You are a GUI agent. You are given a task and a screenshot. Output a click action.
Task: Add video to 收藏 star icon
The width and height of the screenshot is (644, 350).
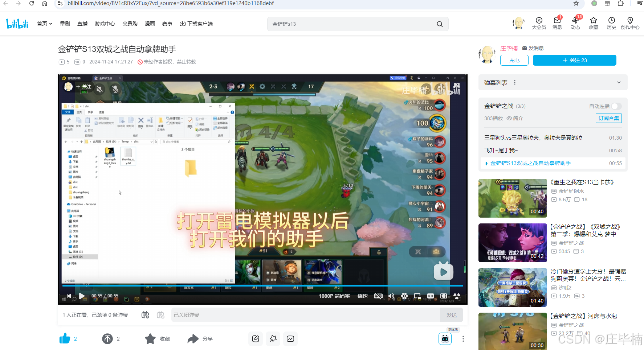point(150,339)
